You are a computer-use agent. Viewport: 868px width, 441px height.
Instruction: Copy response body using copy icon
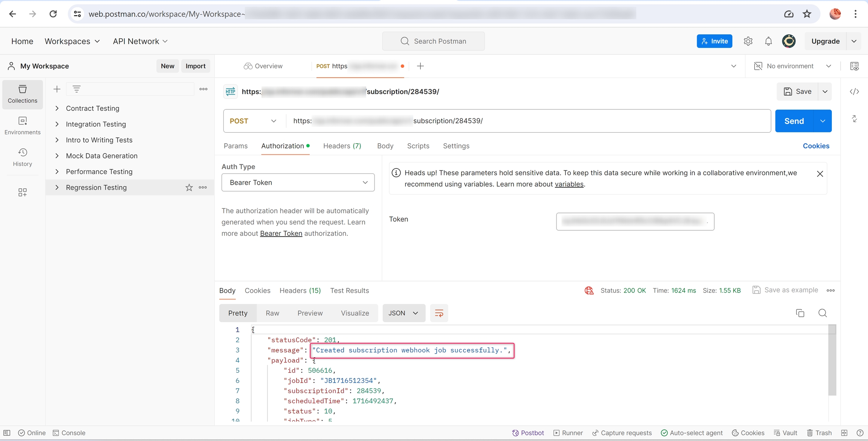coord(800,313)
